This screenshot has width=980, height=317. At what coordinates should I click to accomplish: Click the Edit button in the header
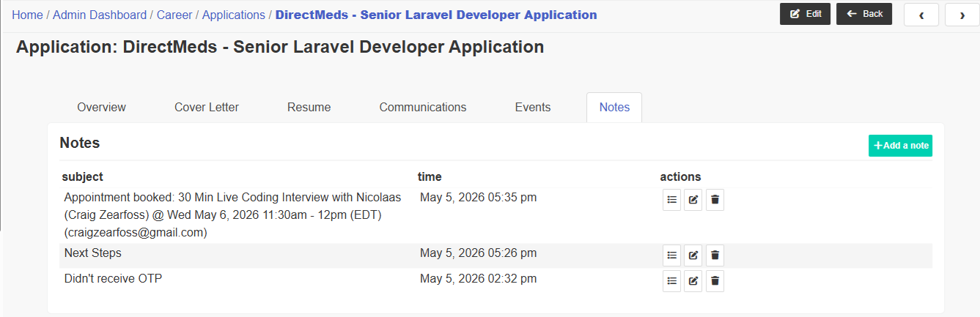[805, 14]
